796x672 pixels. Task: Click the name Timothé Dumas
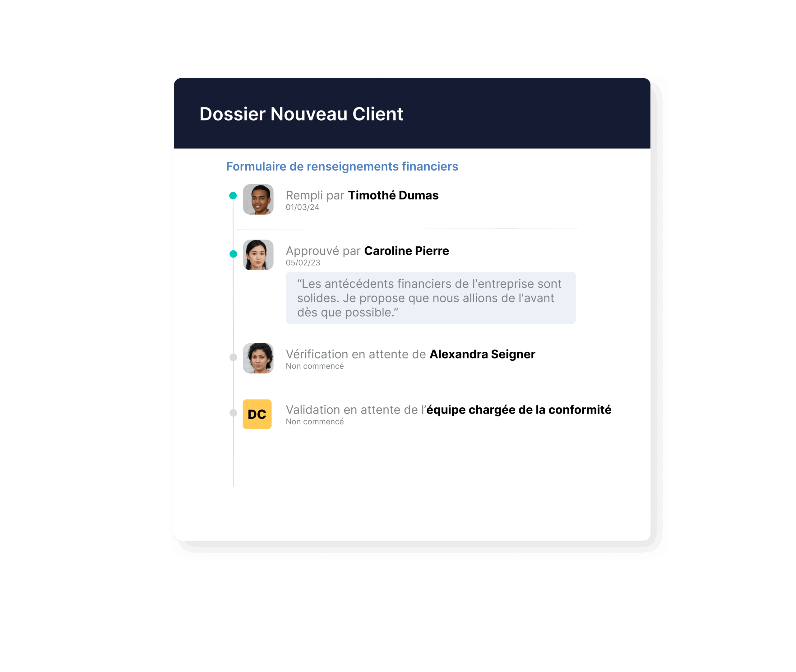pyautogui.click(x=393, y=195)
